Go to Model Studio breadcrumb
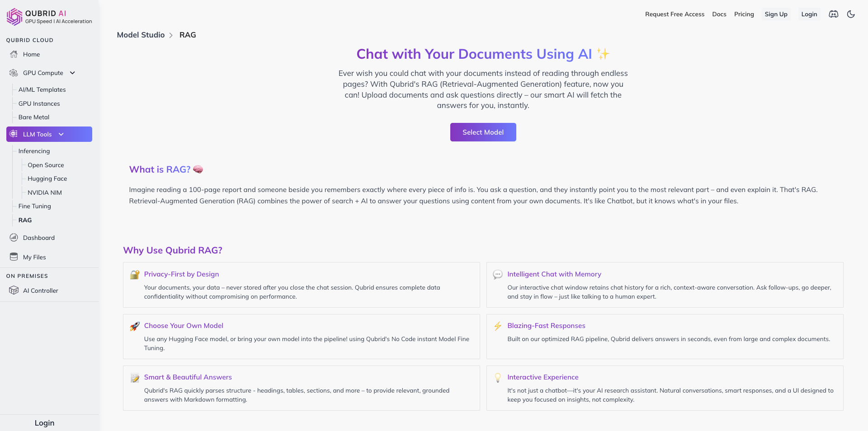The width and height of the screenshot is (868, 431). [141, 35]
